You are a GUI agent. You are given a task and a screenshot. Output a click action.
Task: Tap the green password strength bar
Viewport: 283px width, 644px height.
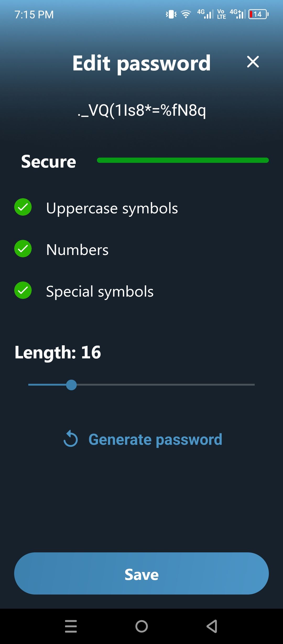coord(183,160)
